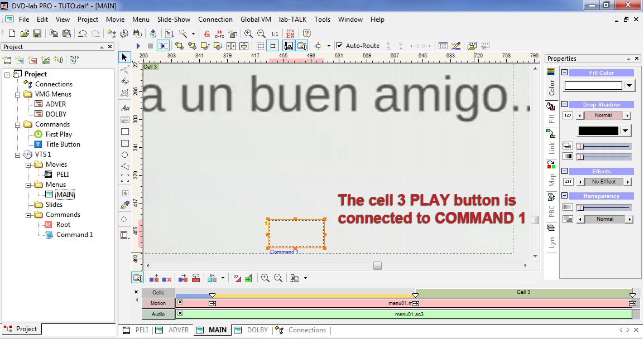
Task: Start menu simulation with the play arrow
Action: 138,46
